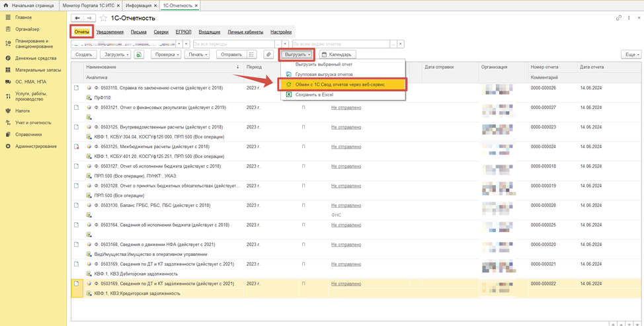
Task: Open the organization filter dropdown arrow
Action: click(179, 44)
